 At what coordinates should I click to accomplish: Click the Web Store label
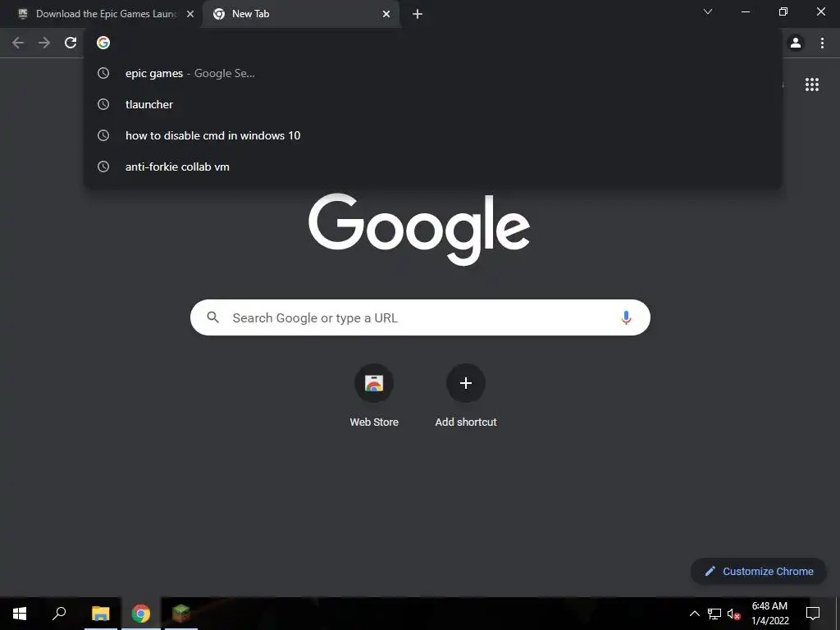pos(374,422)
